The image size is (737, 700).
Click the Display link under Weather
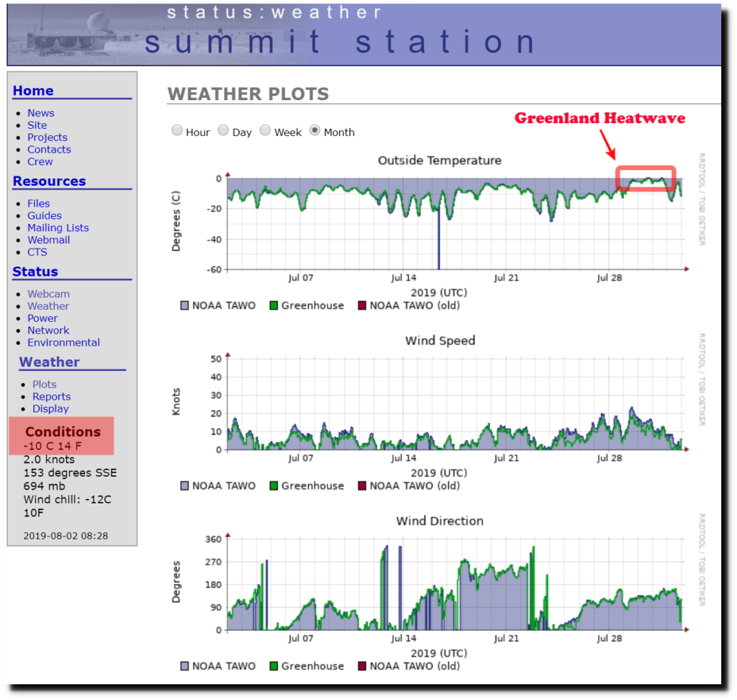coord(50,409)
